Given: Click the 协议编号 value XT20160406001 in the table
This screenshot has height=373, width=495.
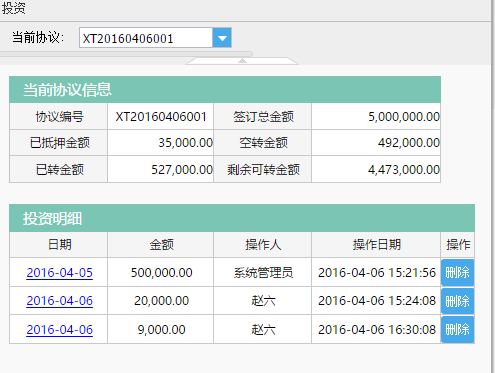Looking at the screenshot, I should point(161,117).
